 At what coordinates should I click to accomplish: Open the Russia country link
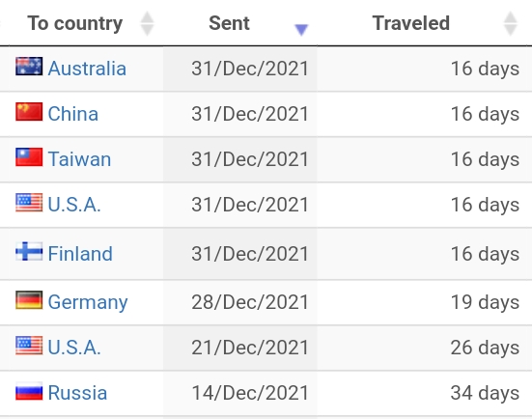pos(77,393)
